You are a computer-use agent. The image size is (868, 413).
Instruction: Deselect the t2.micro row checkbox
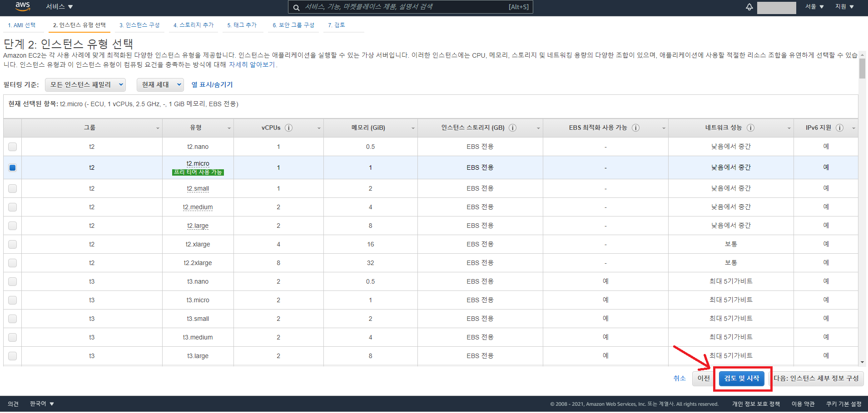pos(13,167)
